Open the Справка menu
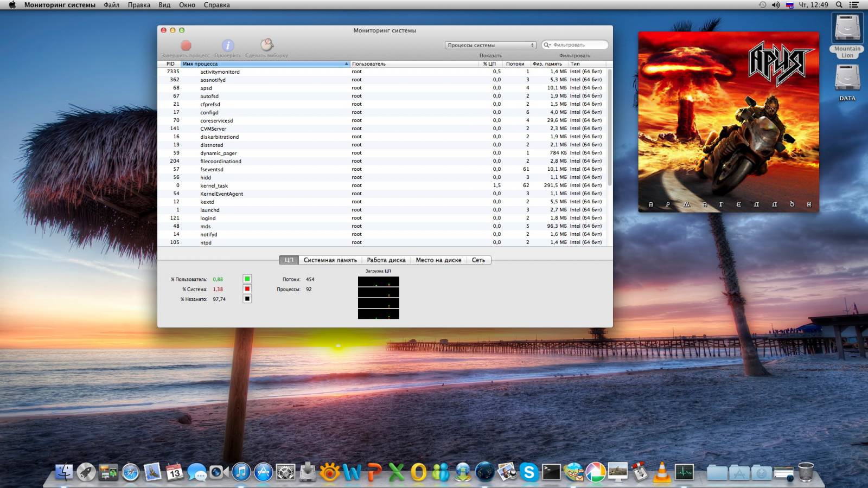The image size is (868, 488). pos(216,5)
